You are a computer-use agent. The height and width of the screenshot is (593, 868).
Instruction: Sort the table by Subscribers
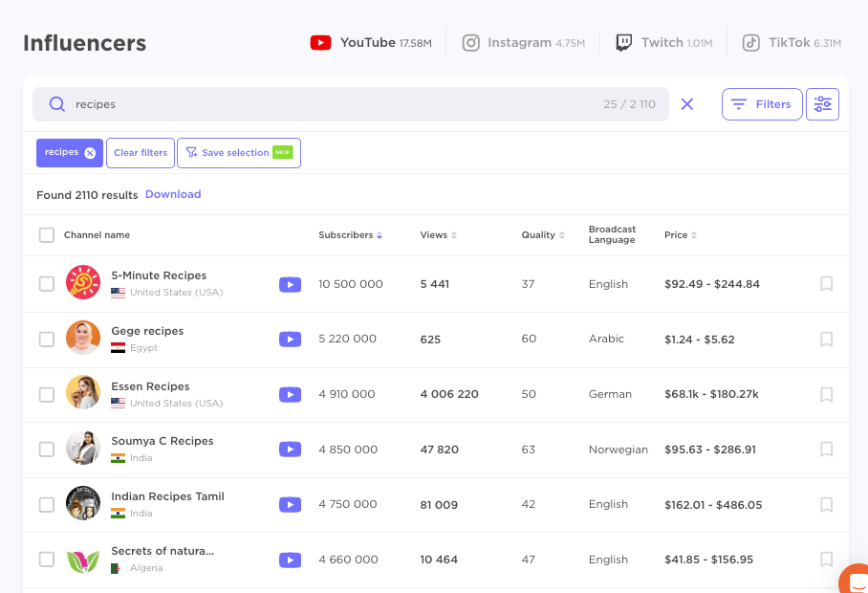[x=350, y=235]
